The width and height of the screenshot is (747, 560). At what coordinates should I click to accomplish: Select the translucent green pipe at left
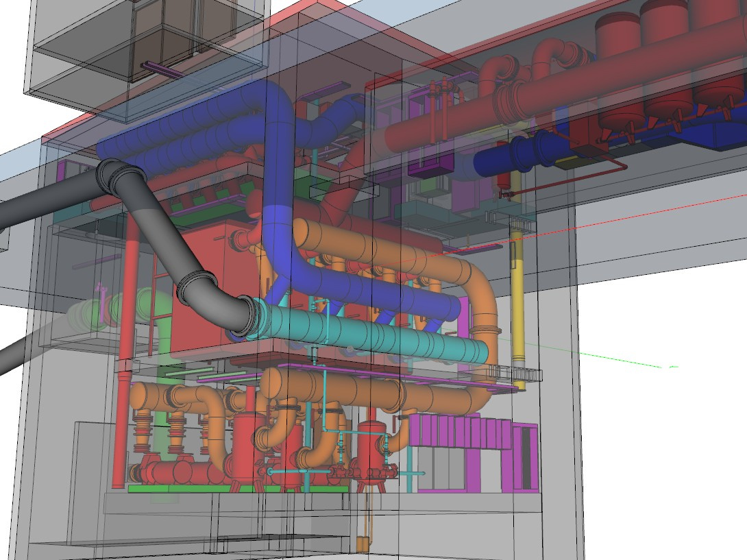pyautogui.click(x=119, y=310)
